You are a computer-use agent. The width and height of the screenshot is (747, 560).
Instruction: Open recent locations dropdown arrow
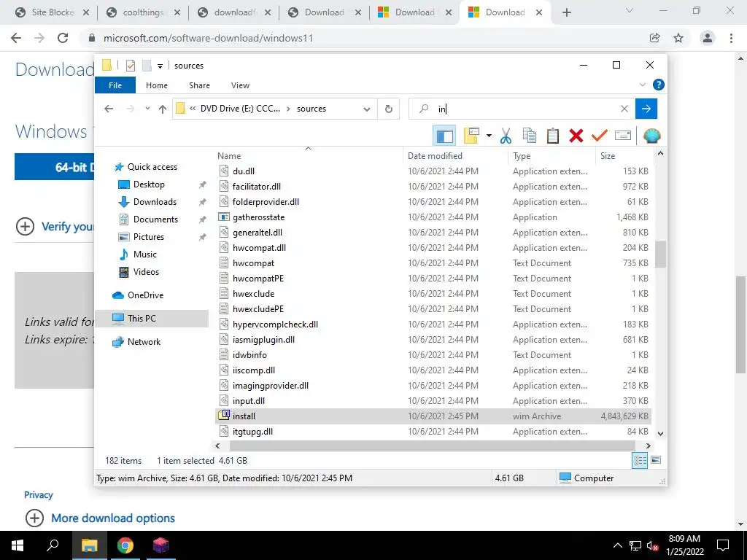147,109
